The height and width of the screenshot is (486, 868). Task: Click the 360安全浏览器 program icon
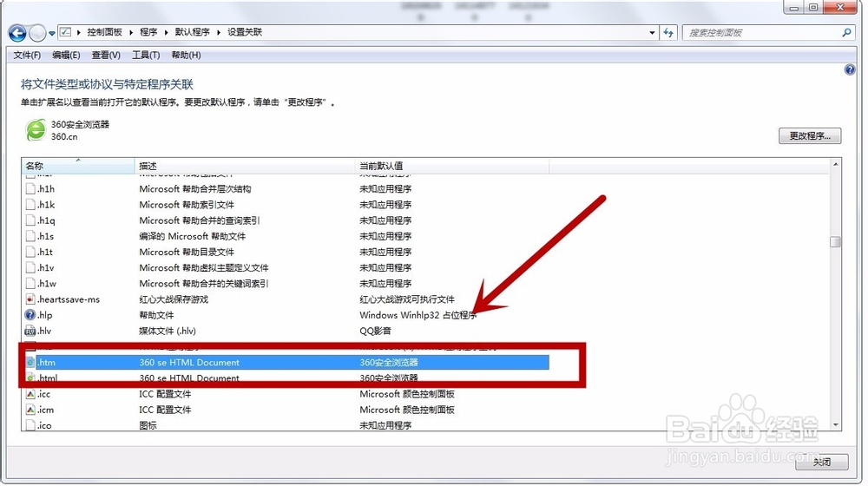point(36,130)
